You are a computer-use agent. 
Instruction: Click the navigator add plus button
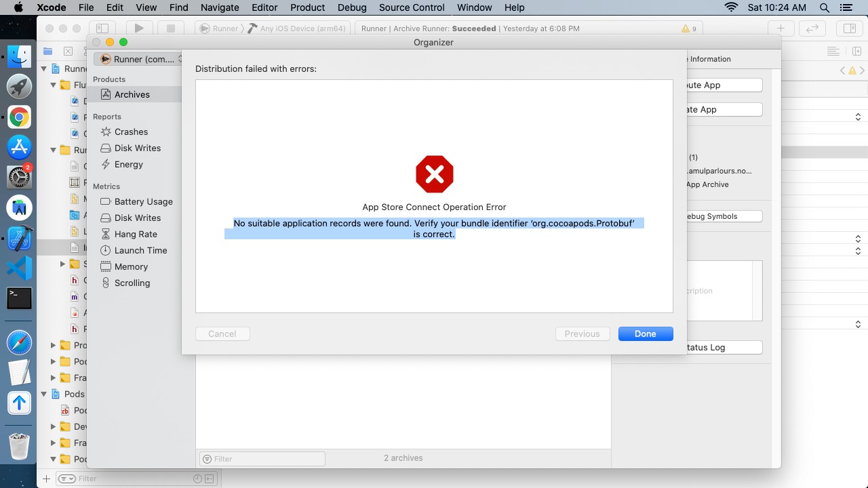click(46, 479)
